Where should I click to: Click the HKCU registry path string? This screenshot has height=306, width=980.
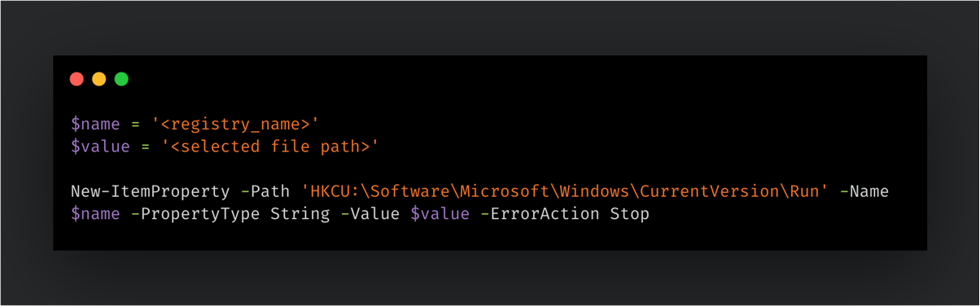(565, 192)
